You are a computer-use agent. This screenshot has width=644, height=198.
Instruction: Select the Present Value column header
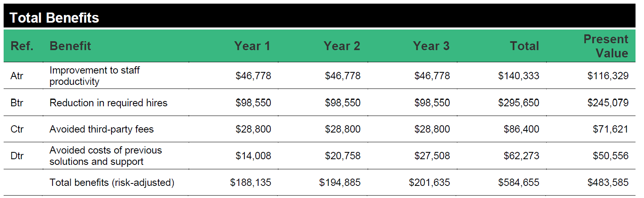point(606,46)
